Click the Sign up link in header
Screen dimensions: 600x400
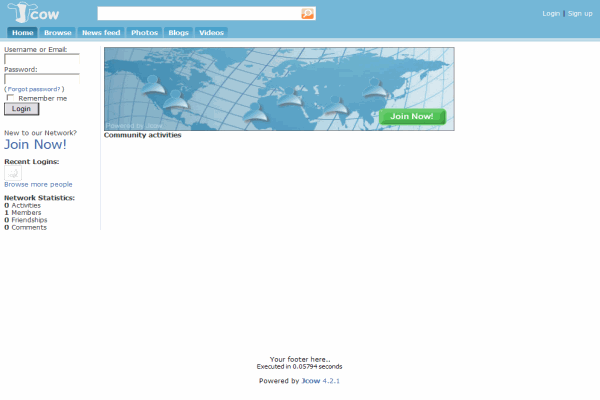580,14
